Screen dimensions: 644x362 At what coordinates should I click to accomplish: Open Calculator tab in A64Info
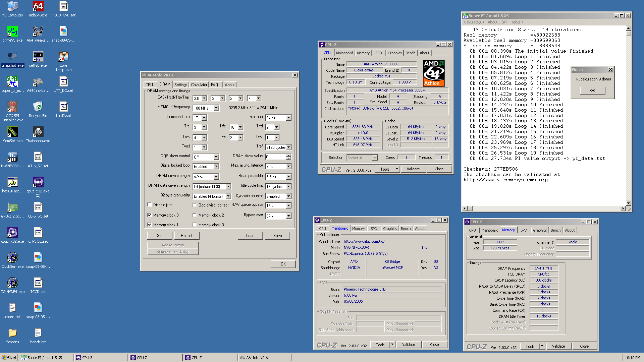pyautogui.click(x=199, y=85)
